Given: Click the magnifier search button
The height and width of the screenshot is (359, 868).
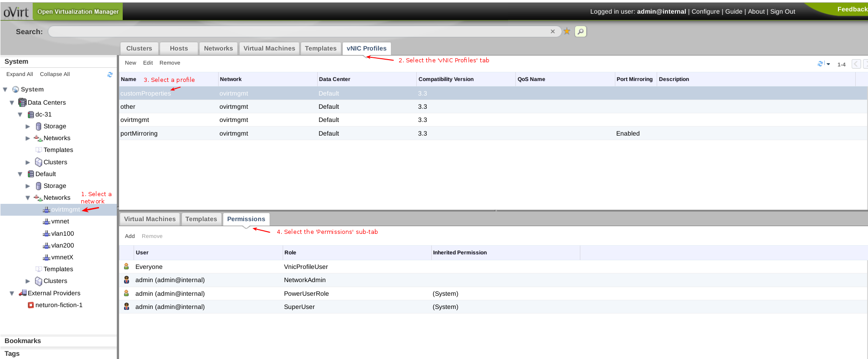Looking at the screenshot, I should point(580,31).
